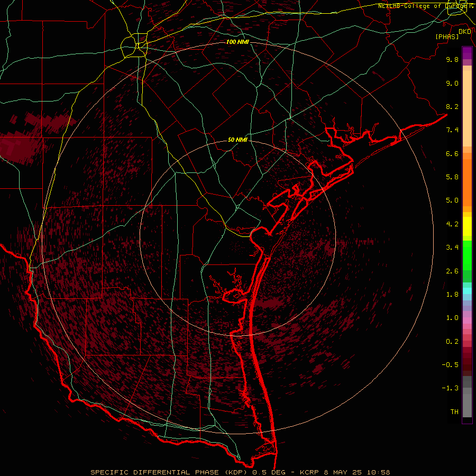
Task: Click the TH label on the color scale
Action: [x=454, y=412]
